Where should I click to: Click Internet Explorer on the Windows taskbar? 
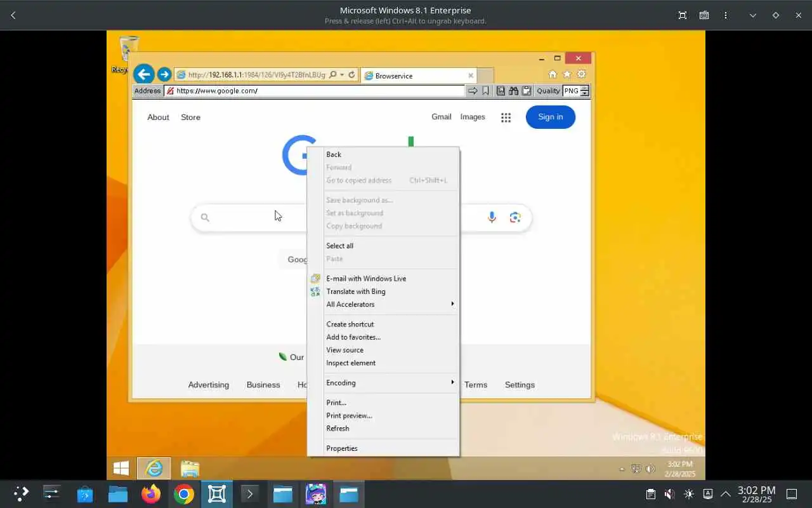(154, 469)
